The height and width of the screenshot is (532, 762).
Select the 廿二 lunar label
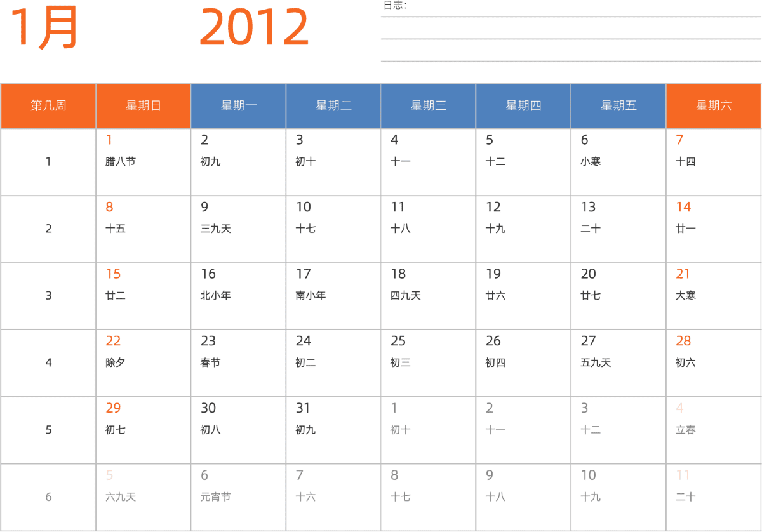click(116, 296)
